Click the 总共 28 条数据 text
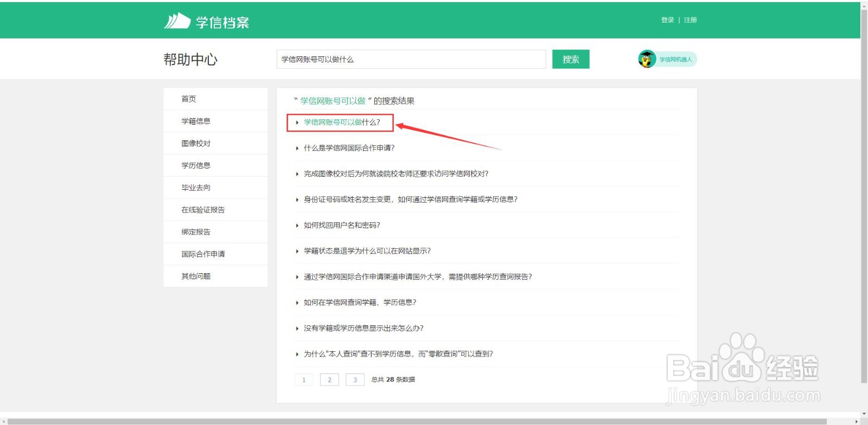Image resolution: width=868 pixels, height=425 pixels. 393,379
